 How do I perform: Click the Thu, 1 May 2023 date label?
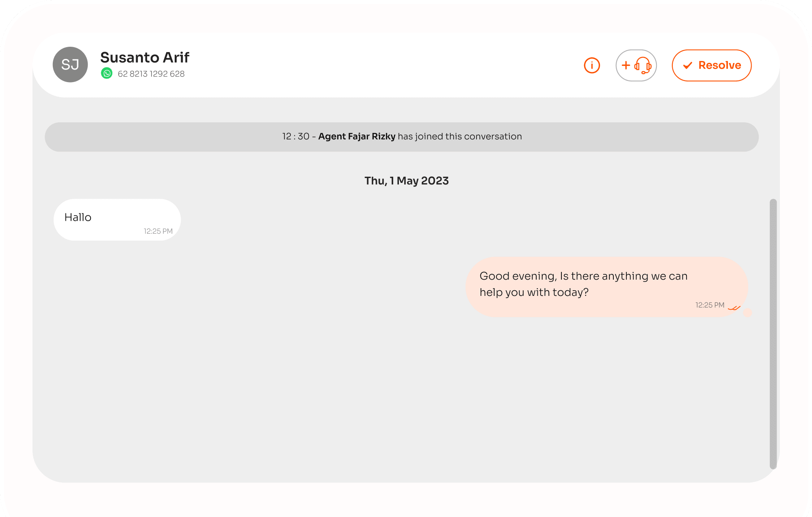406,181
